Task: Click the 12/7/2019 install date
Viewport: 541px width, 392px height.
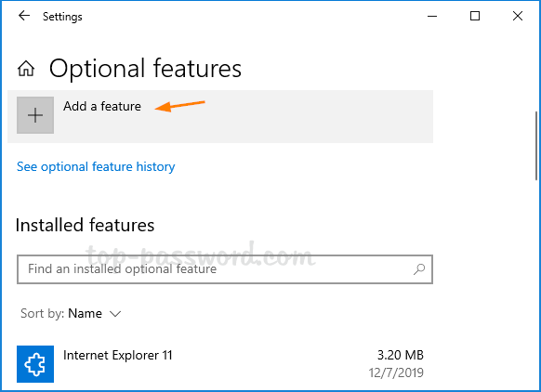Action: [x=396, y=372]
